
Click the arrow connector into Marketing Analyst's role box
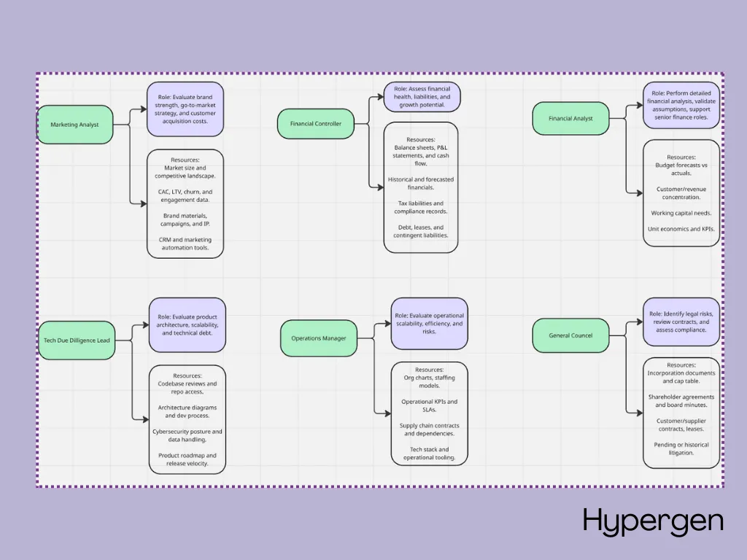pos(138,109)
